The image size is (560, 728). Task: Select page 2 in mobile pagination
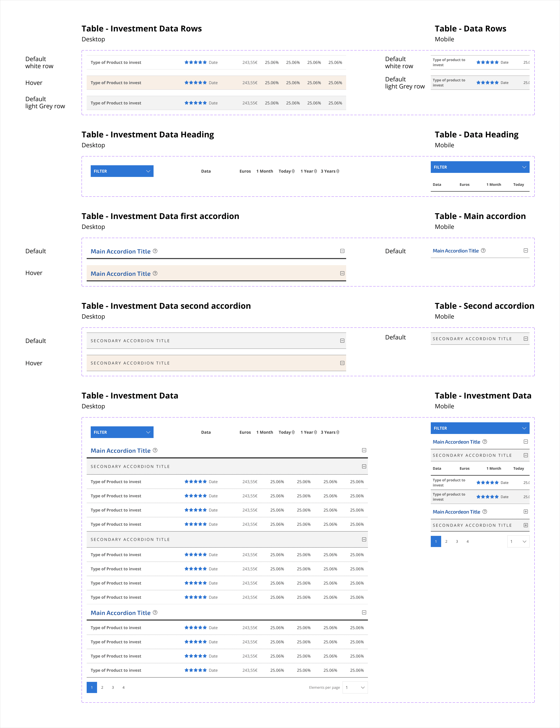[446, 541]
